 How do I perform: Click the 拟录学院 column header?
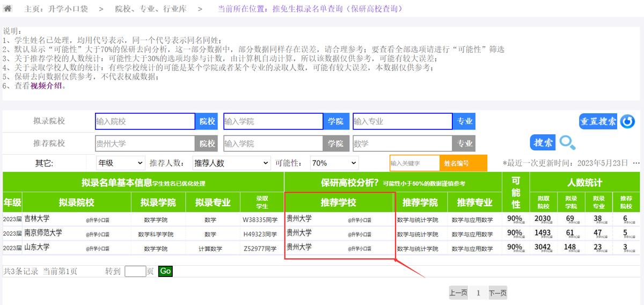(x=158, y=202)
